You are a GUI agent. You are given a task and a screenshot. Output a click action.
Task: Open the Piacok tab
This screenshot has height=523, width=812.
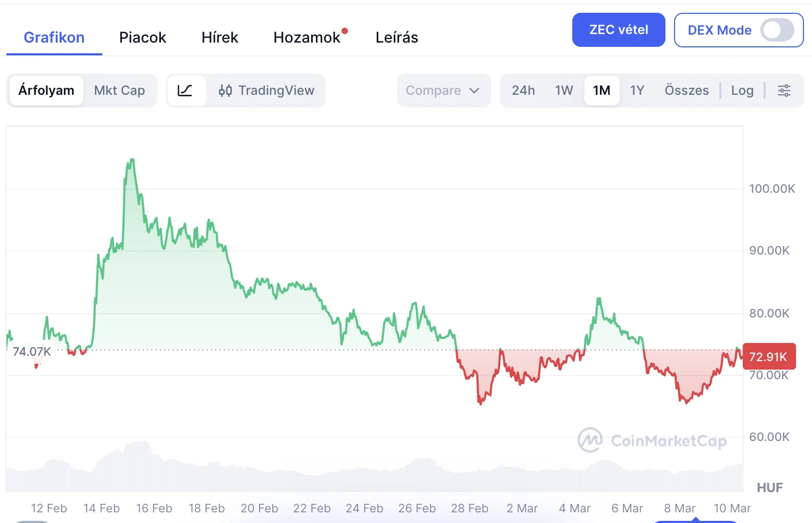(x=142, y=37)
